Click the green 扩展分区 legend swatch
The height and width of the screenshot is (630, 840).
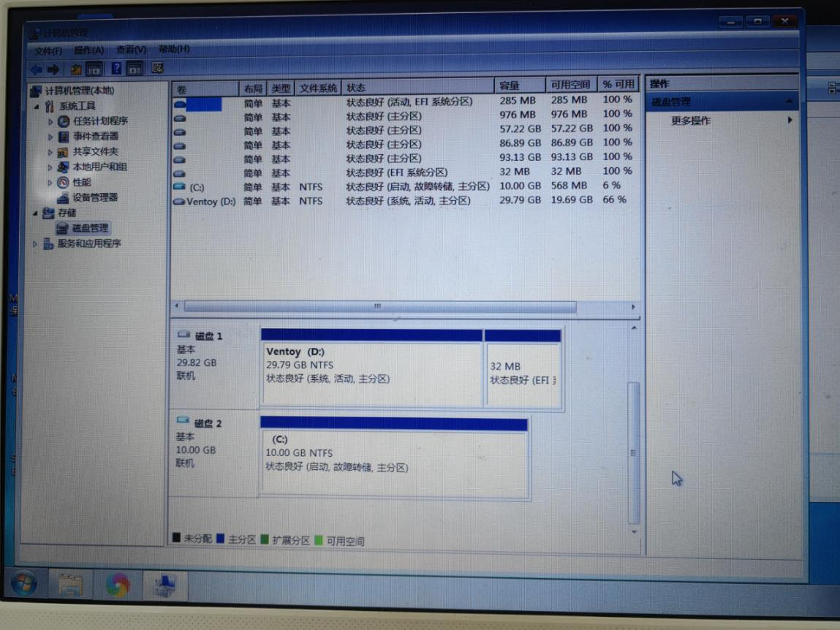click(264, 539)
